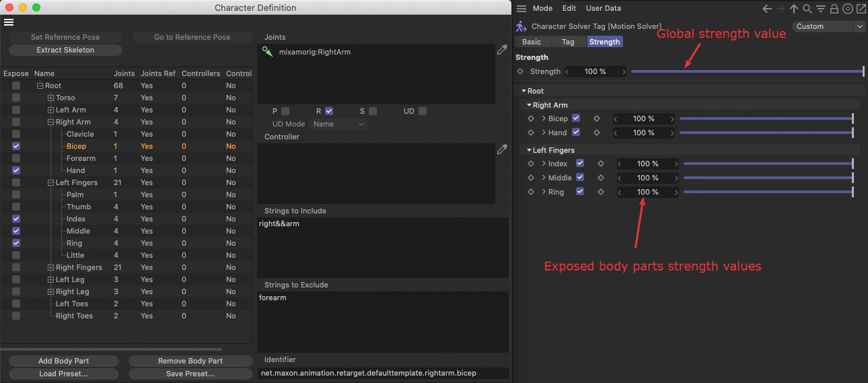The image size is (868, 383).
Task: Click the Ring strength slider
Action: pyautogui.click(x=768, y=192)
